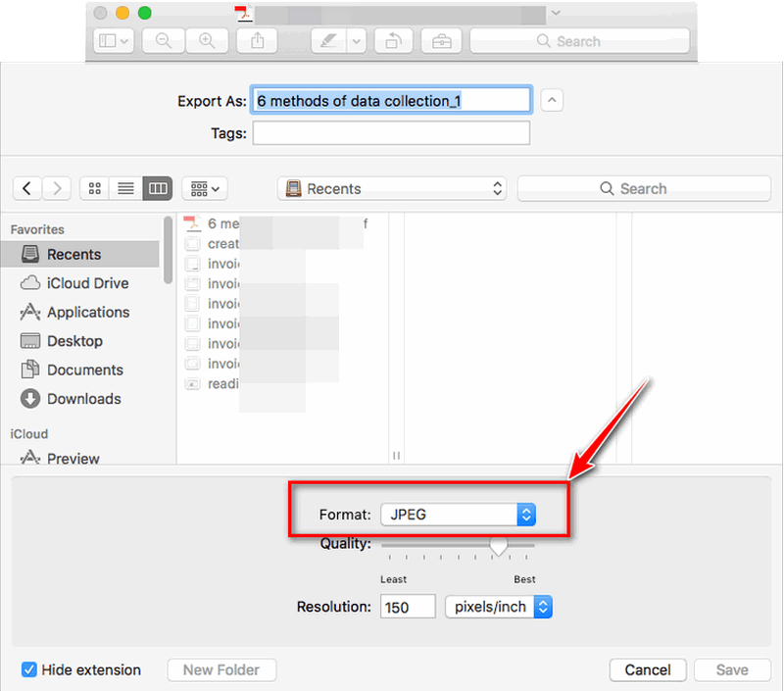Select Applications in sidebar
Screen dimensions: 784x691
[80, 312]
